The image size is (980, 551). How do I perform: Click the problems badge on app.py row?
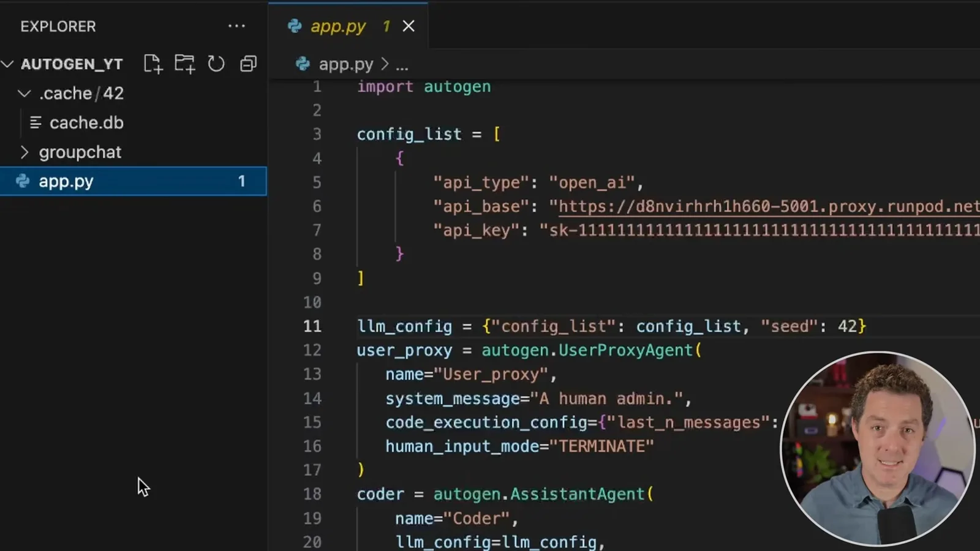(242, 181)
